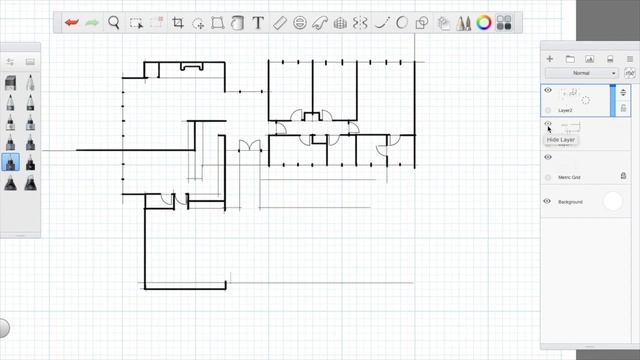The height and width of the screenshot is (360, 640).
Task: Toggle Lock Transparency checker icon
Action: 629,73
